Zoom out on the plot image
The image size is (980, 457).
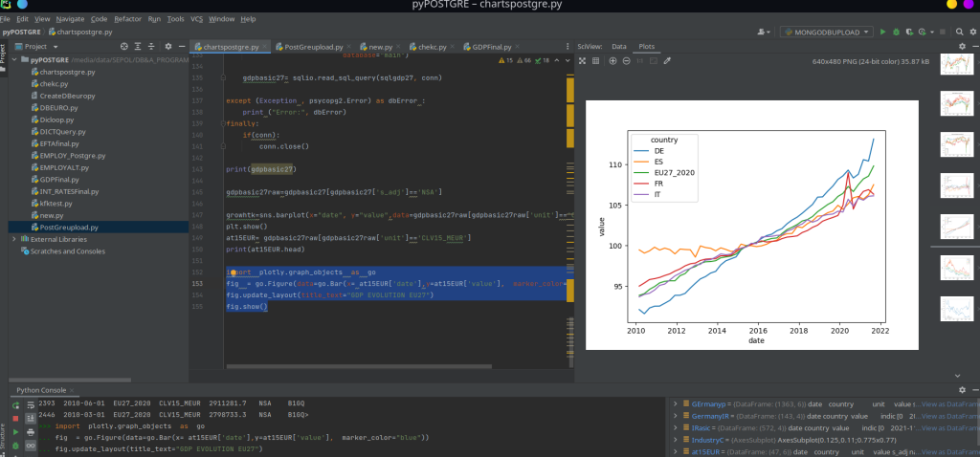point(626,61)
